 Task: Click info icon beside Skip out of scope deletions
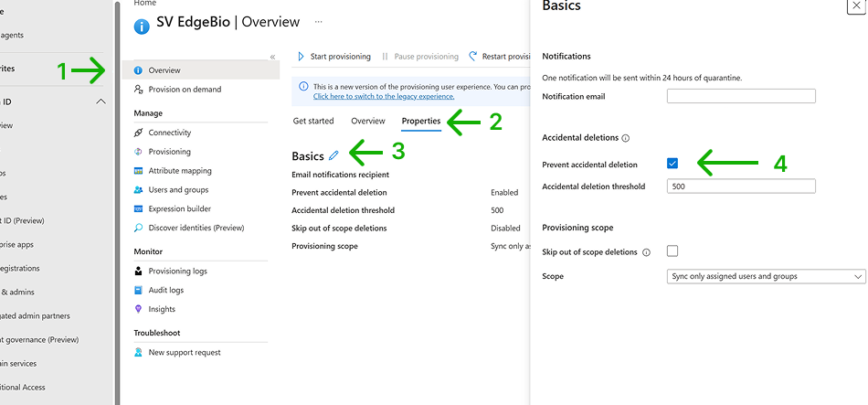pos(646,252)
